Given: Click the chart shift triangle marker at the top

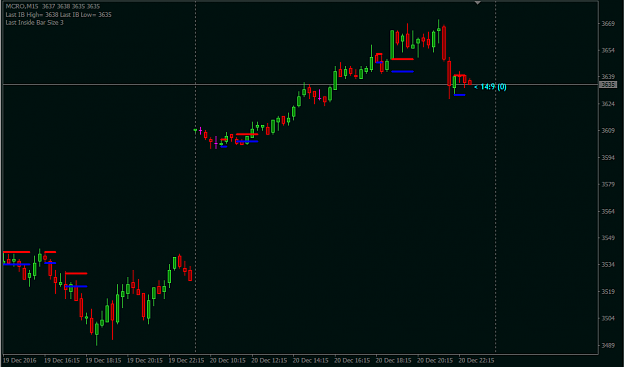Looking at the screenshot, I should 478,3.
